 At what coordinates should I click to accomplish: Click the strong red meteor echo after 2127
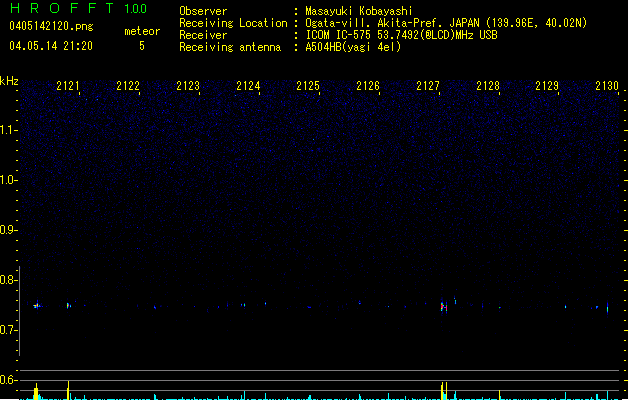[444, 307]
